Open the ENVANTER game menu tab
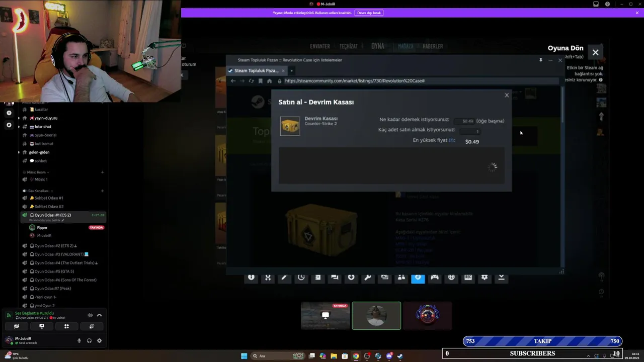644x362 pixels. (x=320, y=46)
